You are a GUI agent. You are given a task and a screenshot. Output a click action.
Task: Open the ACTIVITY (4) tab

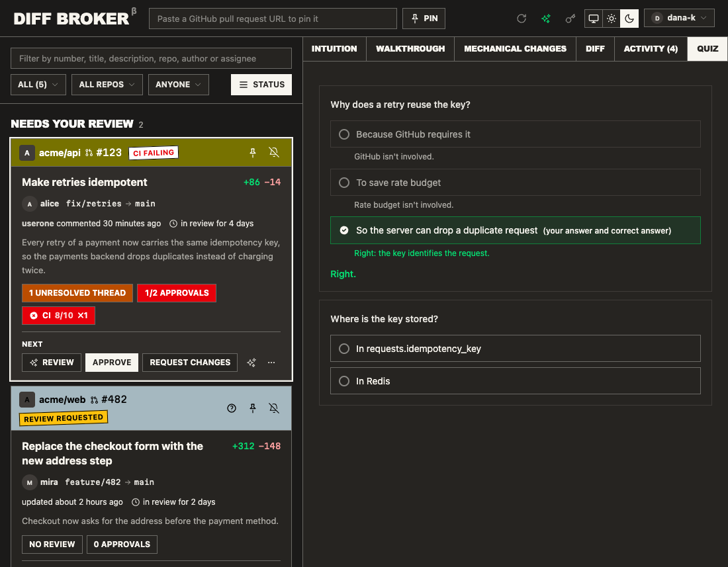tap(651, 49)
